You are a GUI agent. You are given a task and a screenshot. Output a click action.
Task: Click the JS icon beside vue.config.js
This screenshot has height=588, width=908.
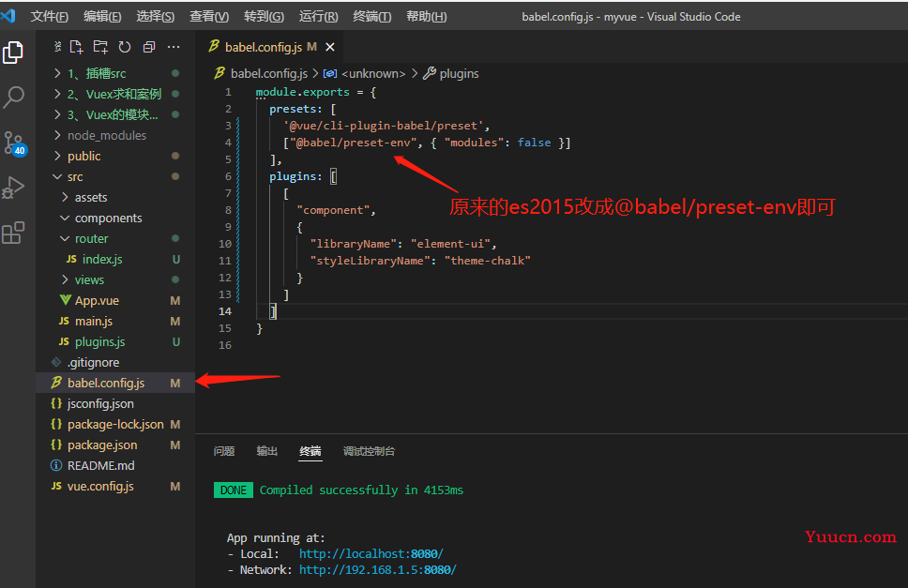point(56,486)
